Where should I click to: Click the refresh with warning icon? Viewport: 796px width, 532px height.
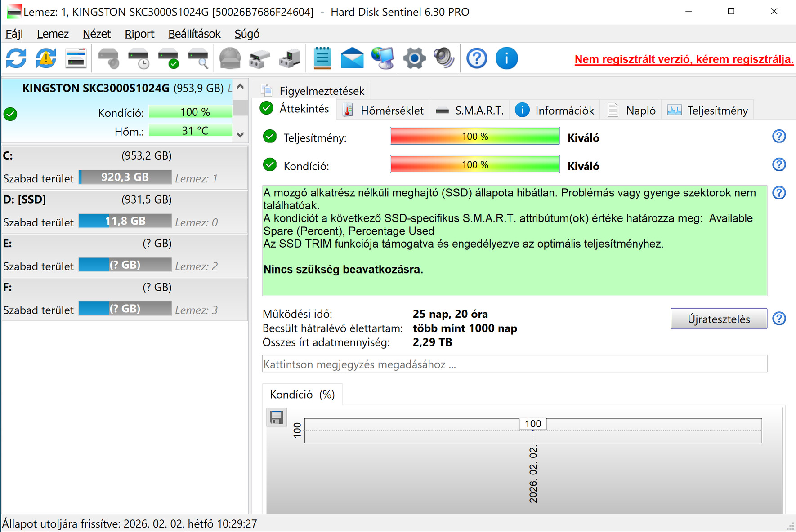click(46, 58)
